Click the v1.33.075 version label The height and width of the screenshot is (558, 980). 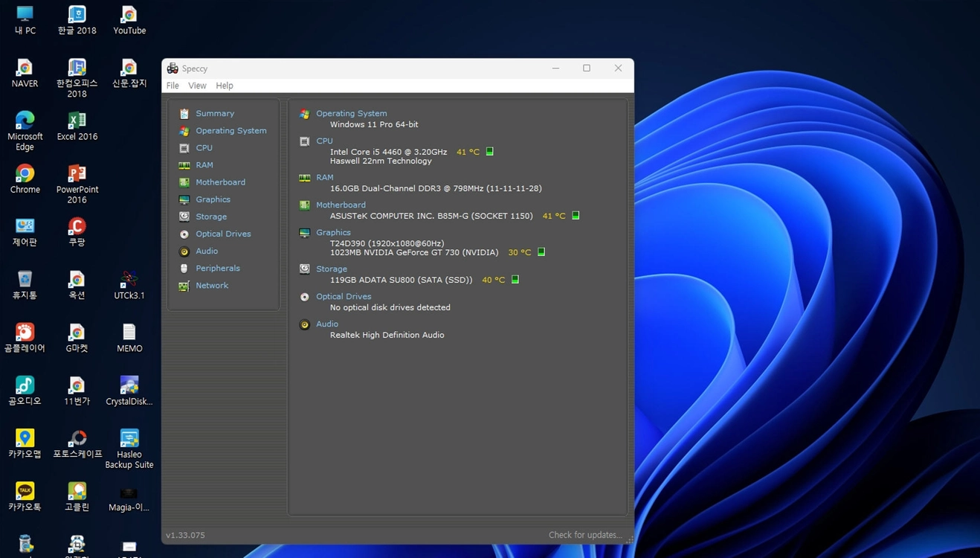click(185, 536)
